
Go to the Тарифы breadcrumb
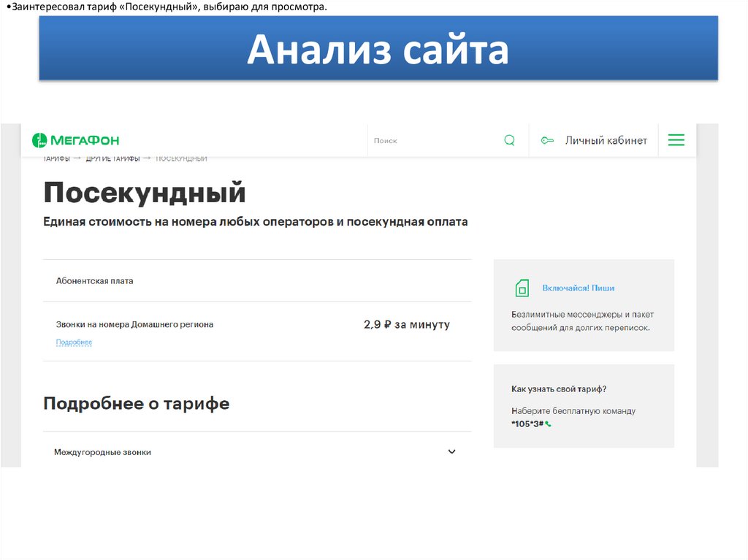click(56, 158)
